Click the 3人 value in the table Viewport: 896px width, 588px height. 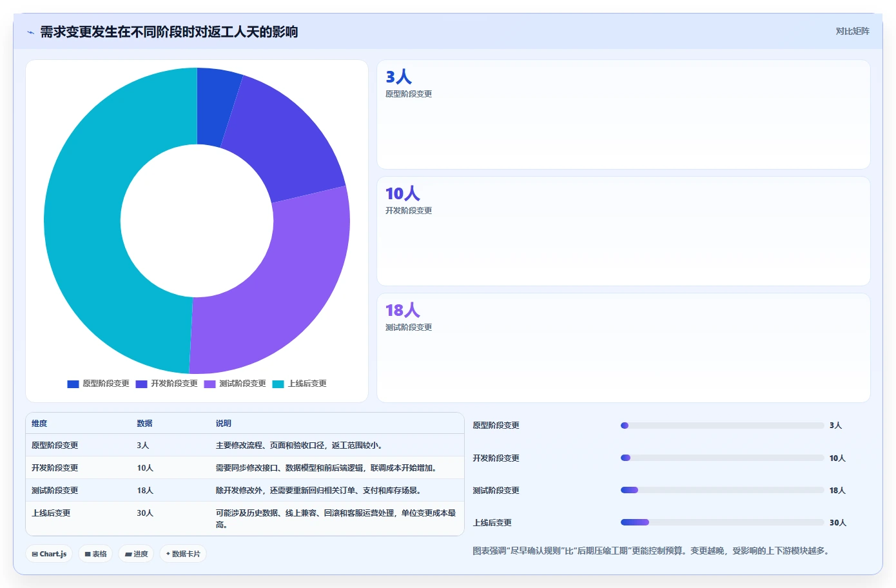point(142,446)
